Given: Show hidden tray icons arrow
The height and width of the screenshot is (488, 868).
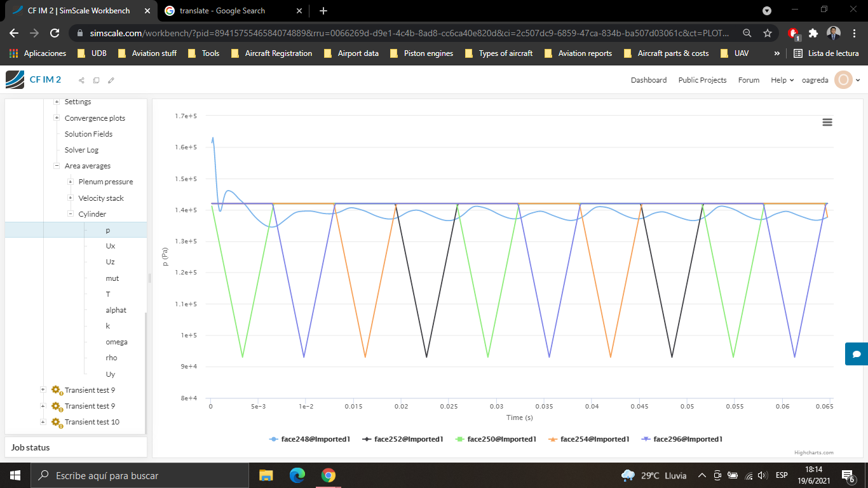Looking at the screenshot, I should coord(702,475).
